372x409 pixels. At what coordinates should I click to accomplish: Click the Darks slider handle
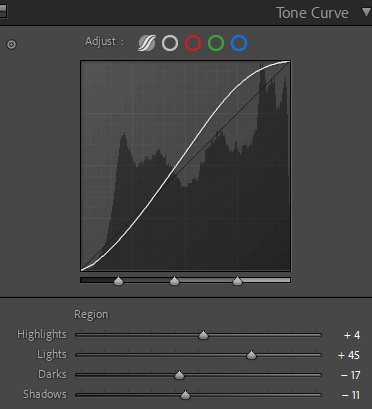coord(179,375)
